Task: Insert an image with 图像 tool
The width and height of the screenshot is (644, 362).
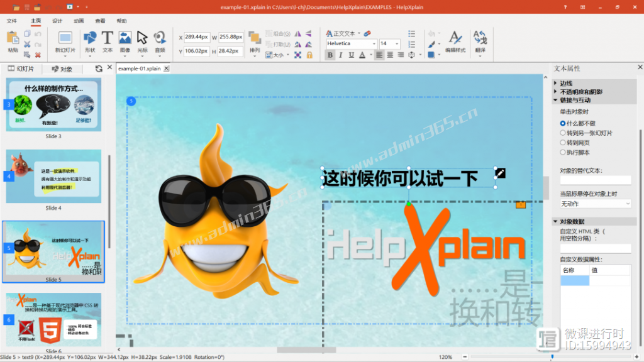Action: pyautogui.click(x=125, y=42)
